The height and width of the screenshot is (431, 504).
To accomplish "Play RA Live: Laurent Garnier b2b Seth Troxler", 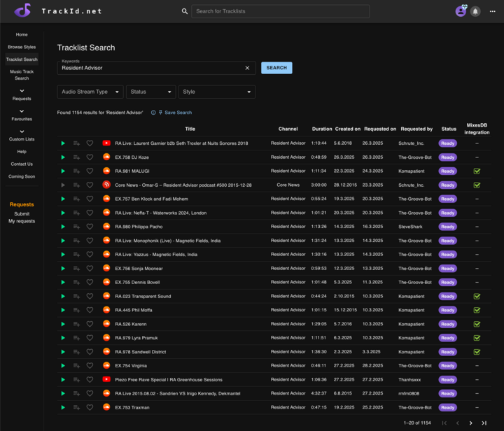I will [63, 143].
